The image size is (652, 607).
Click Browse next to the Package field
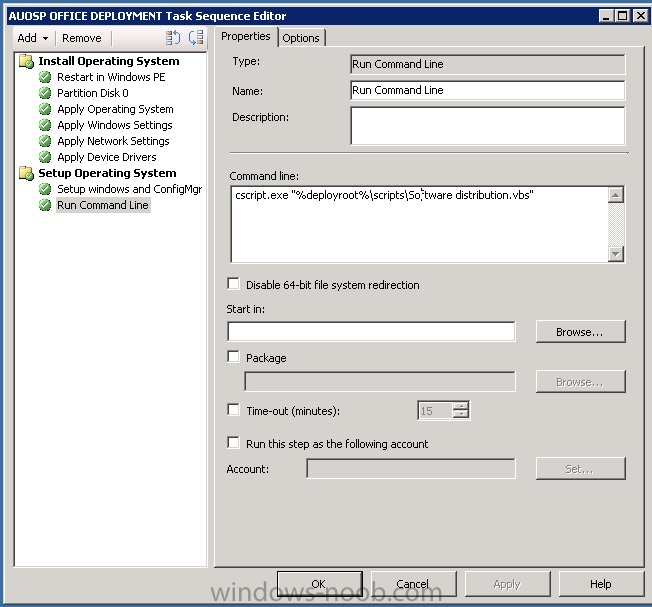point(580,382)
